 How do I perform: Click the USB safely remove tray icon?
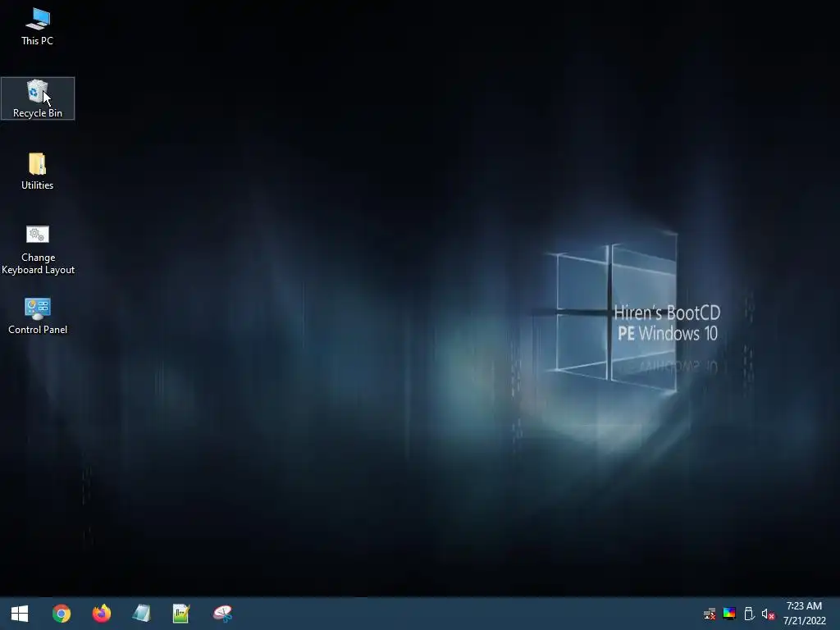[749, 614]
